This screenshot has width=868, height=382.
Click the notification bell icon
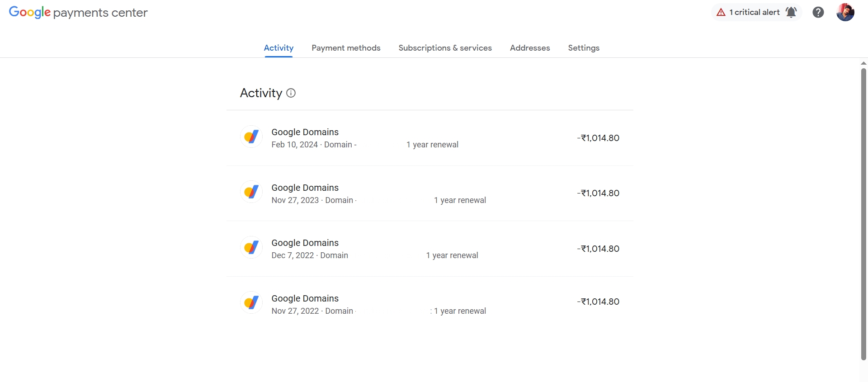[x=791, y=12]
